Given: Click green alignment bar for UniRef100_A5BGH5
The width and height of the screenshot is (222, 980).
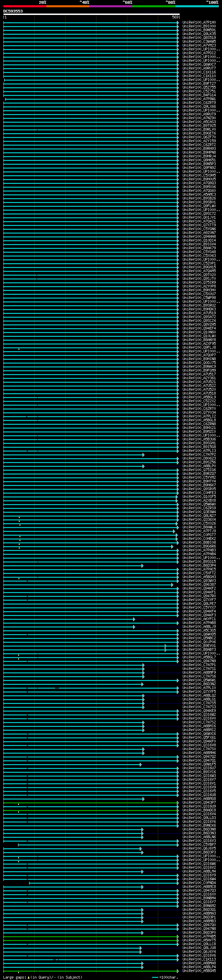Looking at the screenshot, I should (x=91, y=971).
